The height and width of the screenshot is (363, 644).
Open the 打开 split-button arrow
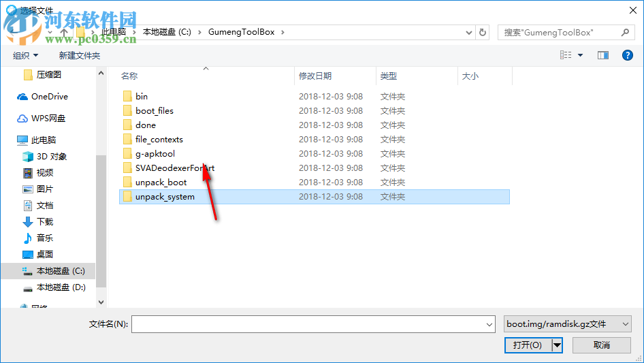pos(557,345)
